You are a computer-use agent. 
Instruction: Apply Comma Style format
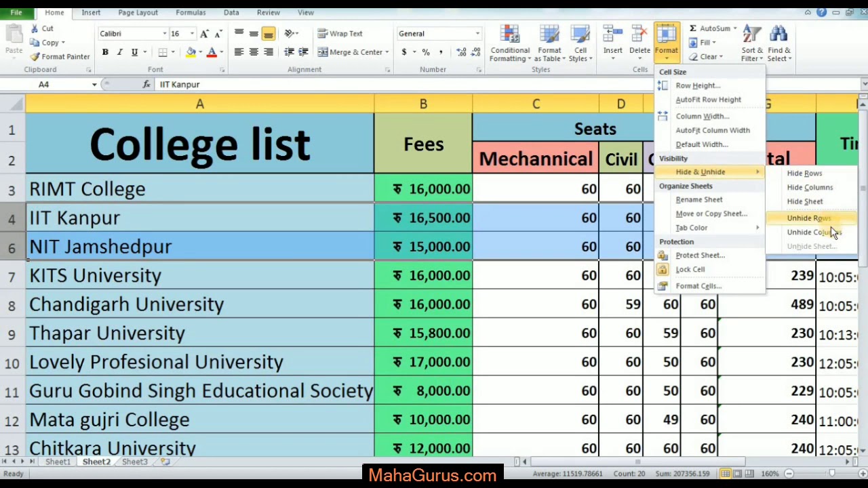(441, 52)
